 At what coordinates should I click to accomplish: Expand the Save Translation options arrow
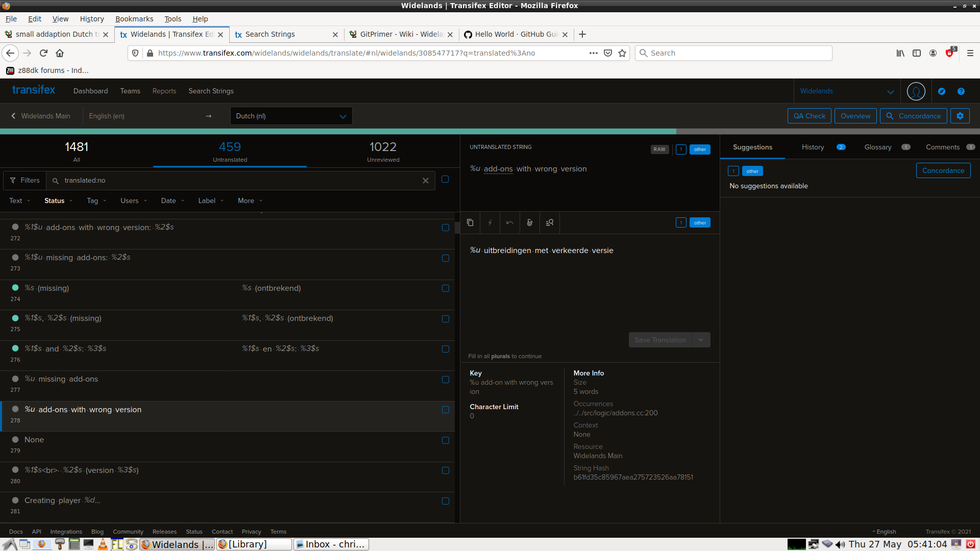coord(701,340)
